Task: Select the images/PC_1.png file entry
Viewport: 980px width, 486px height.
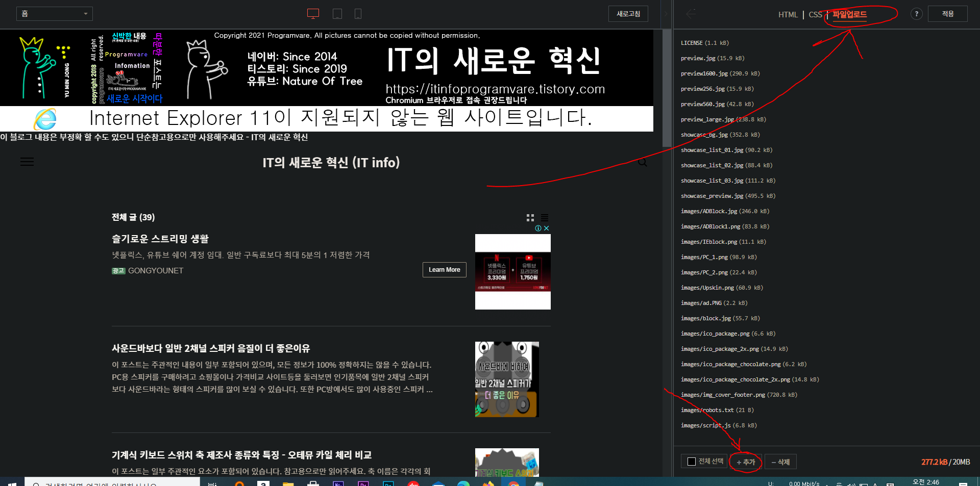Action: point(719,257)
